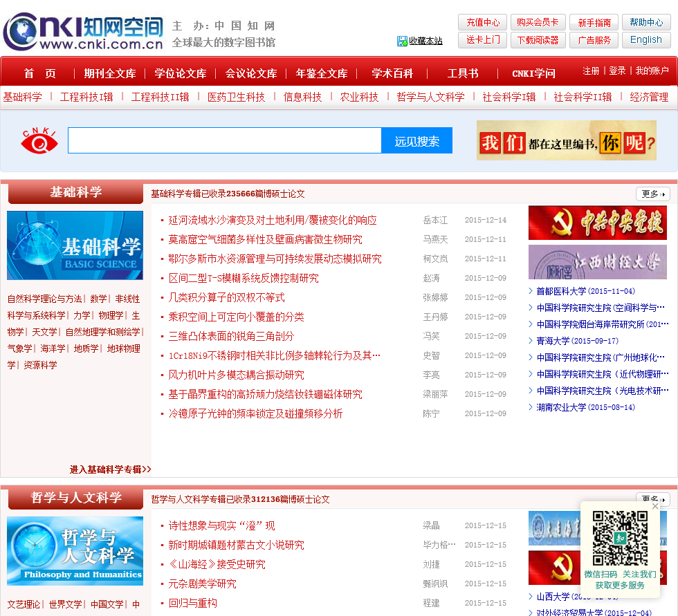678x616 pixels.
Task: Select 哲学与人文科学 category in subject bar
Action: [430, 97]
